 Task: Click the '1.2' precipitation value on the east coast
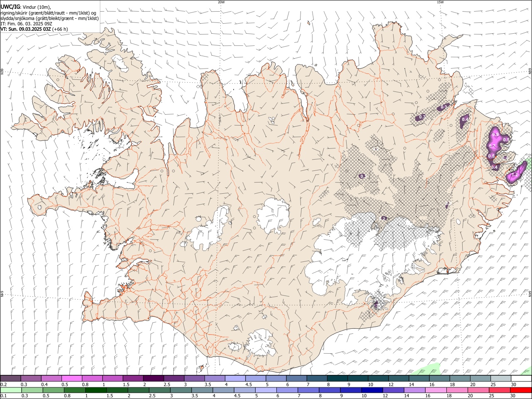tap(514, 175)
